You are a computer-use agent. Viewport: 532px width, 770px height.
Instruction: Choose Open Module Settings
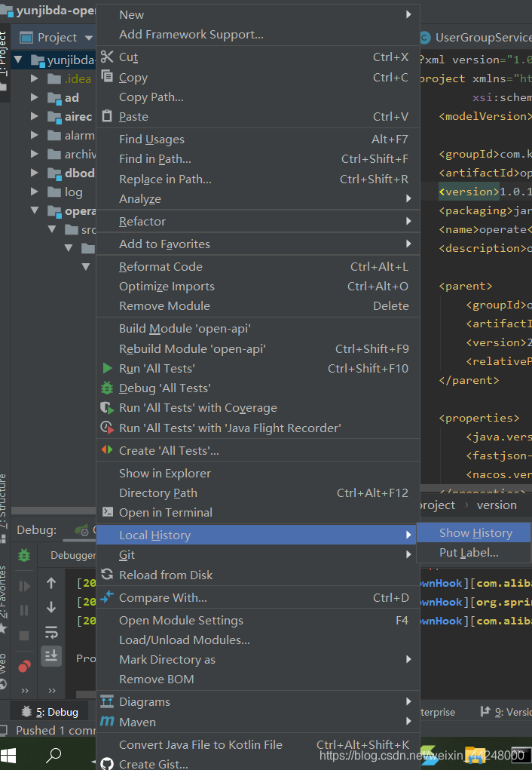258,620
